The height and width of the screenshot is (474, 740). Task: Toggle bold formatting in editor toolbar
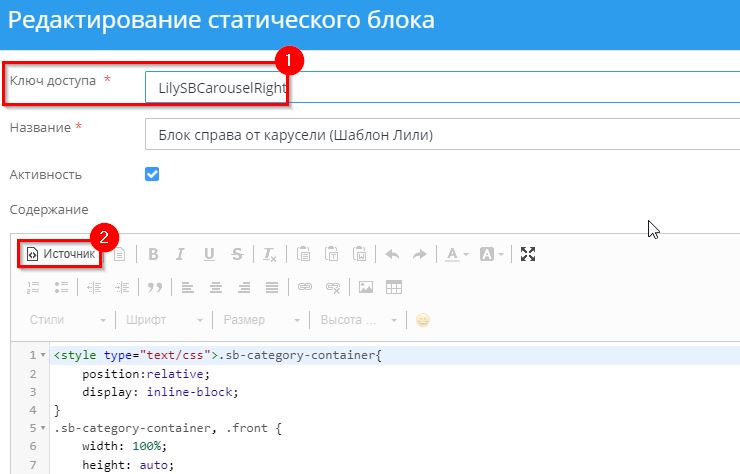pyautogui.click(x=153, y=254)
